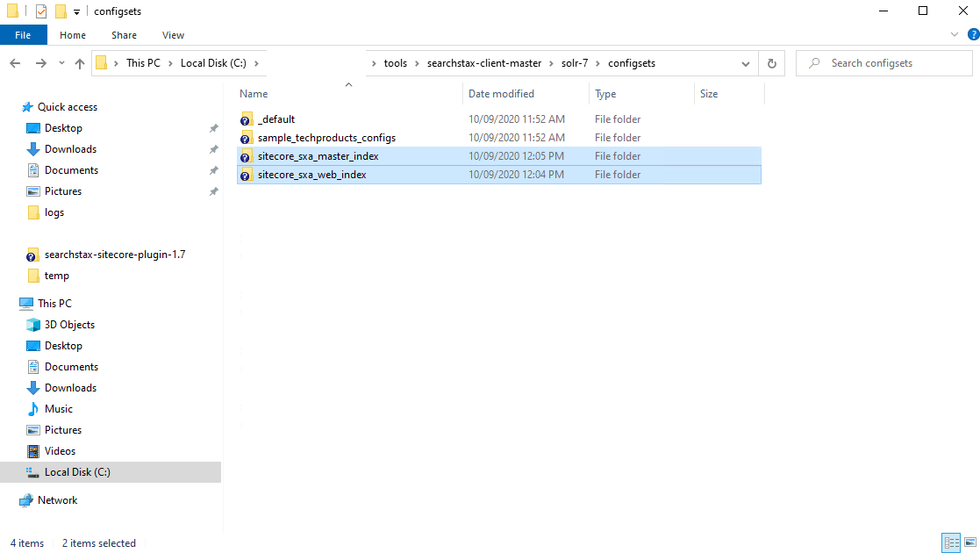Navigate to 'solr-7' breadcrumb segment
Screen dimensions: 980x553
coord(575,63)
